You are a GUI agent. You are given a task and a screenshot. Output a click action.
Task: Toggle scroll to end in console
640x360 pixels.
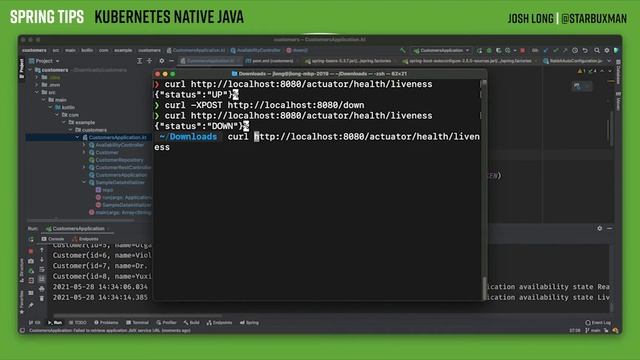pyautogui.click(x=42, y=279)
